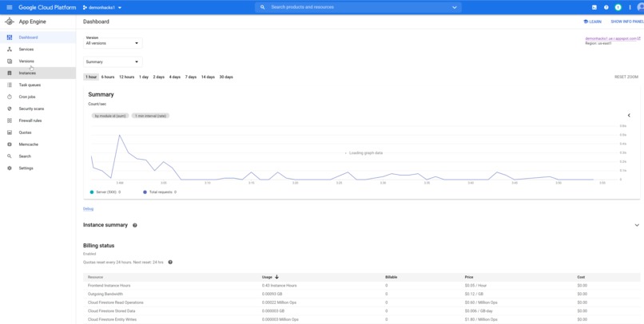Screen dimensions: 644x324
Task: Click the Billable column header
Action: pyautogui.click(x=391, y=277)
